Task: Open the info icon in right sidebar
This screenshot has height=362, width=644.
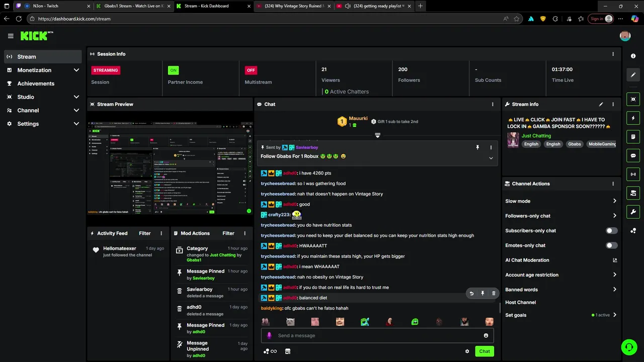Action: [x=633, y=56]
